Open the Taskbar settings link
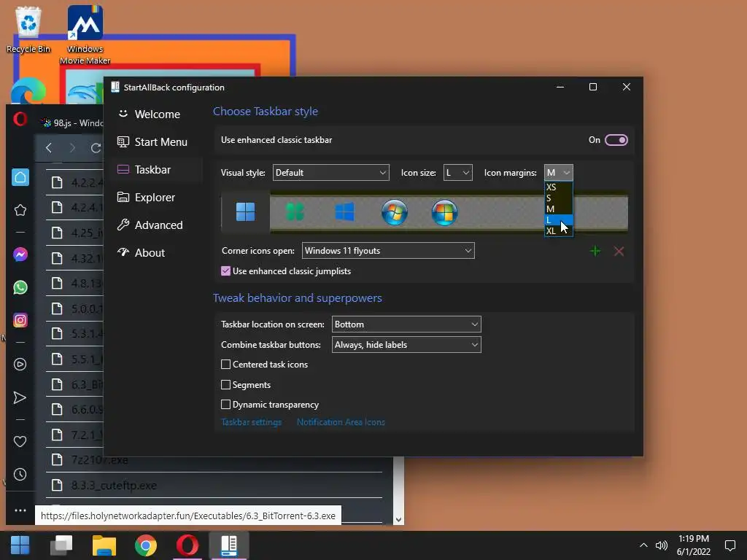Viewport: 747px width, 560px height. pos(251,422)
